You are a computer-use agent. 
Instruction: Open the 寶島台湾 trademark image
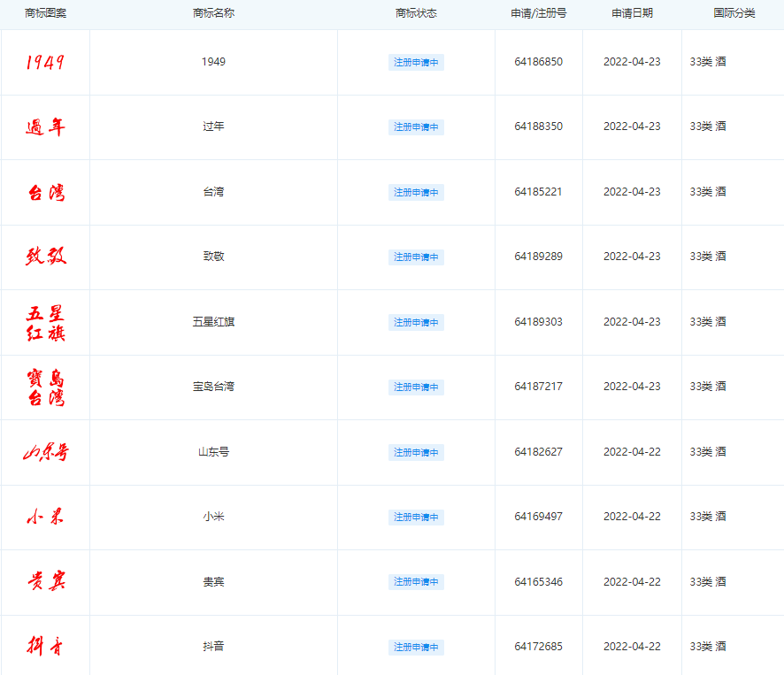click(45, 387)
